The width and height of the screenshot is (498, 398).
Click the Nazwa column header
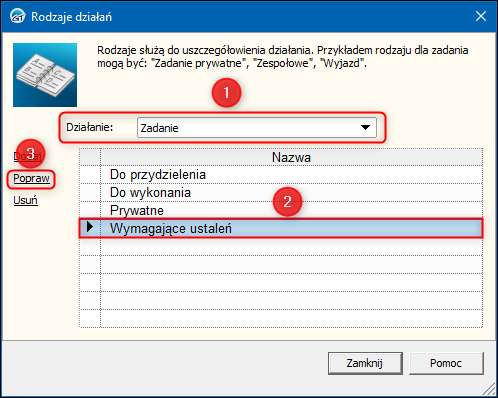[x=291, y=157]
